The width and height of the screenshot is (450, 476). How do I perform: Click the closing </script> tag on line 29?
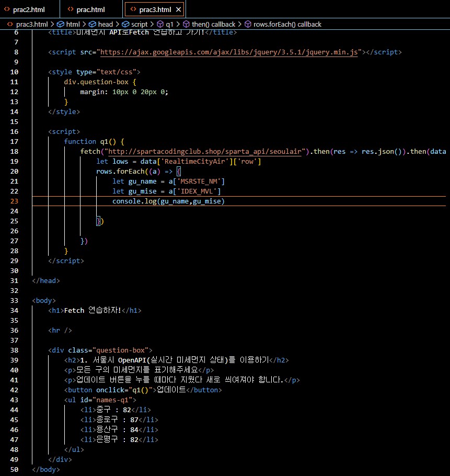coord(66,261)
